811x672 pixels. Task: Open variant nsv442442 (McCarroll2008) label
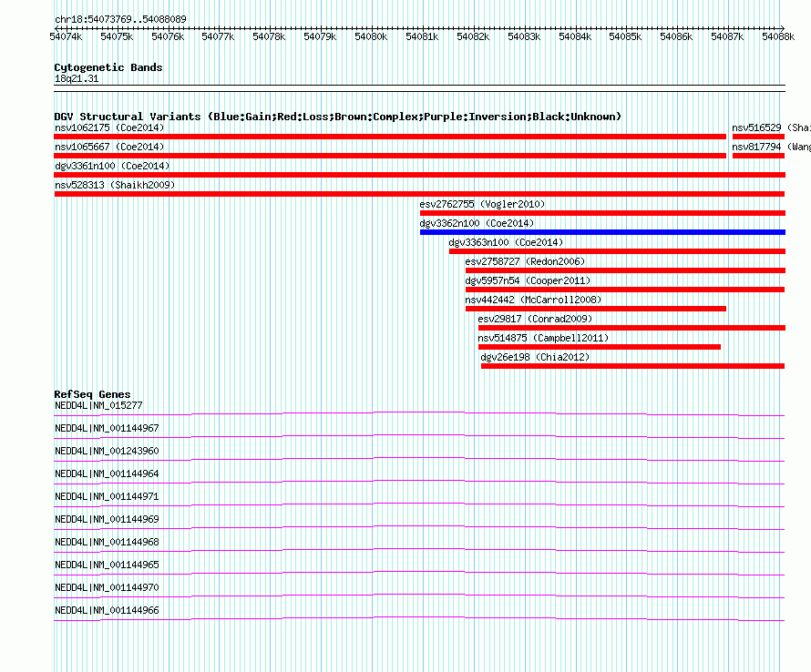tap(533, 300)
